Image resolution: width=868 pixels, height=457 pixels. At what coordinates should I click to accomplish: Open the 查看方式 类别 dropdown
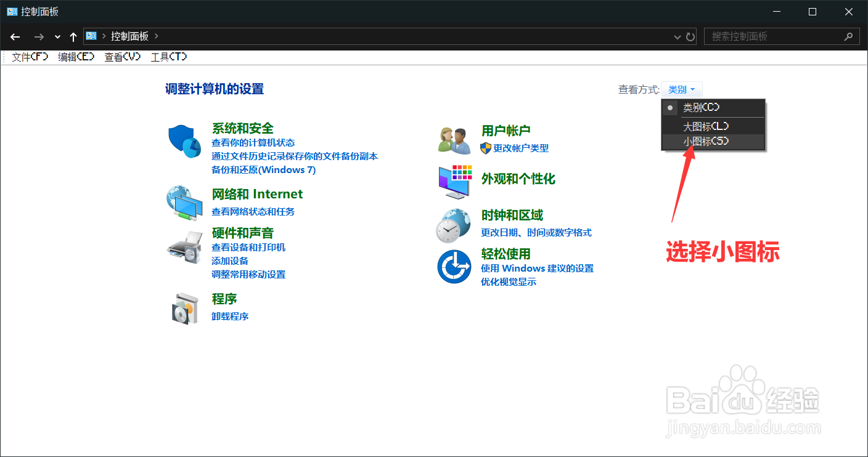point(681,90)
